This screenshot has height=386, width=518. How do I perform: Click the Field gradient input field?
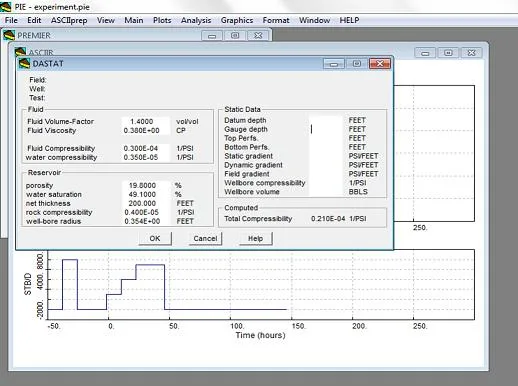coord(326,174)
